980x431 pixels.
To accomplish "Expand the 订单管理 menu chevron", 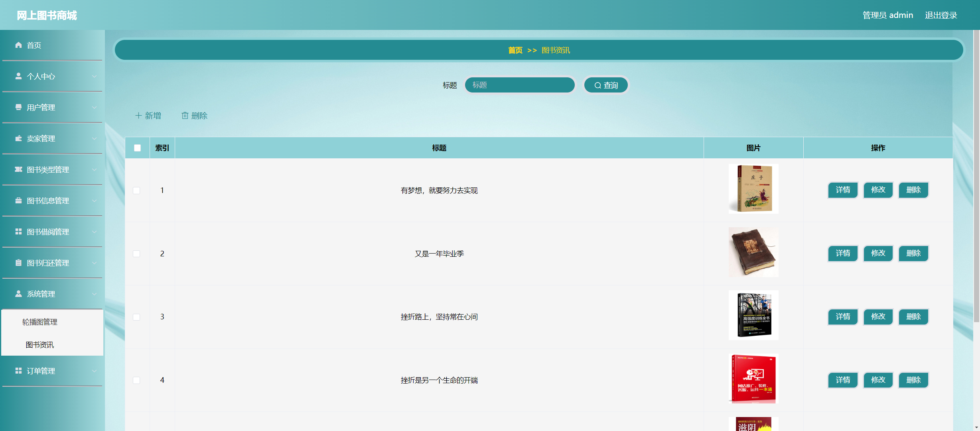I will tap(94, 371).
